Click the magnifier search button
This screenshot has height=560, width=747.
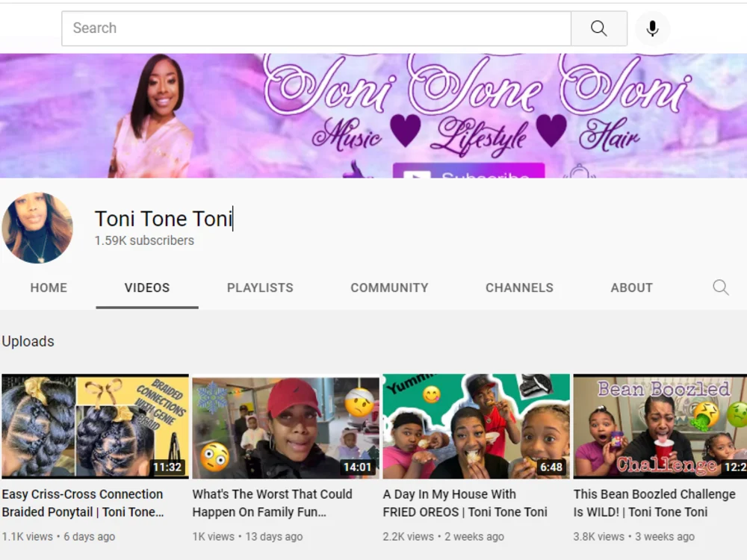(599, 28)
